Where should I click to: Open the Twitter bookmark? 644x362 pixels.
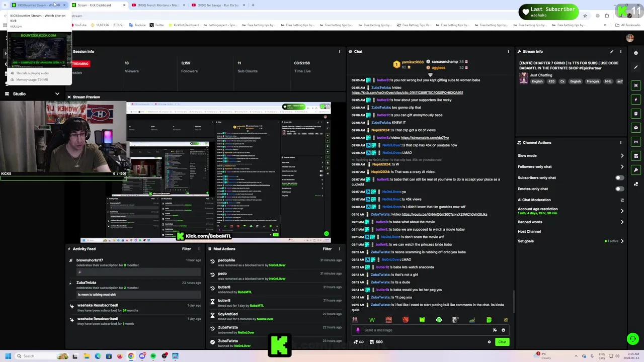point(157,25)
